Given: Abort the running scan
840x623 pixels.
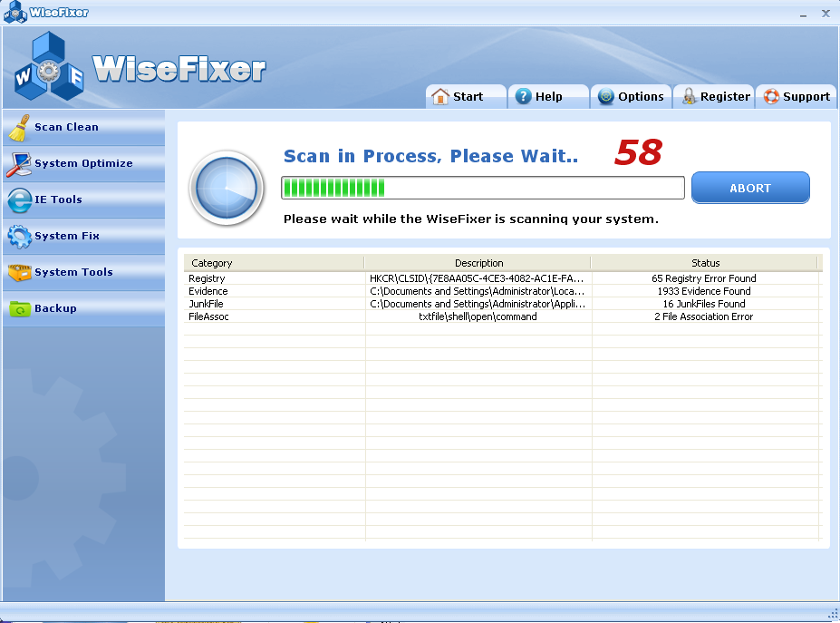Looking at the screenshot, I should (x=749, y=189).
